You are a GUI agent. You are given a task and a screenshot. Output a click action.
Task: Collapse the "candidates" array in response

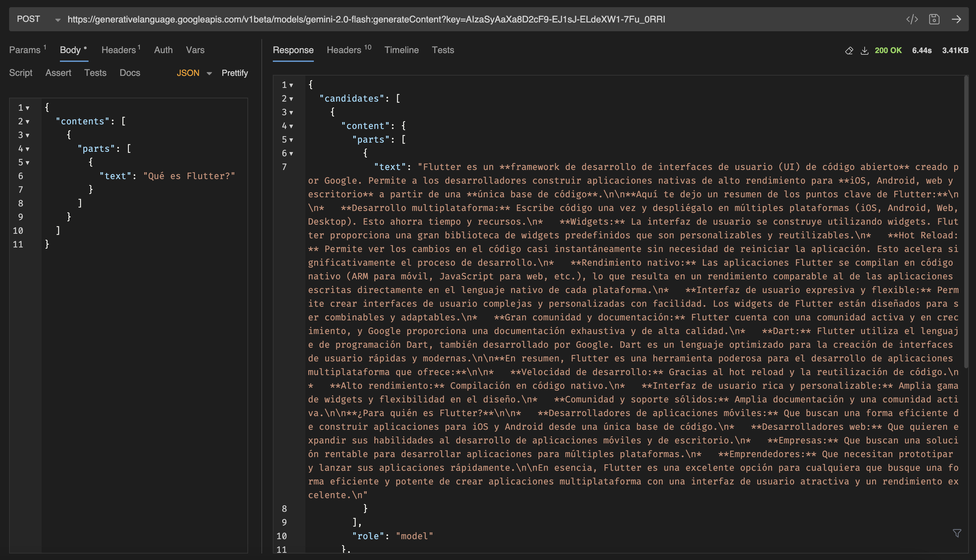point(291,99)
